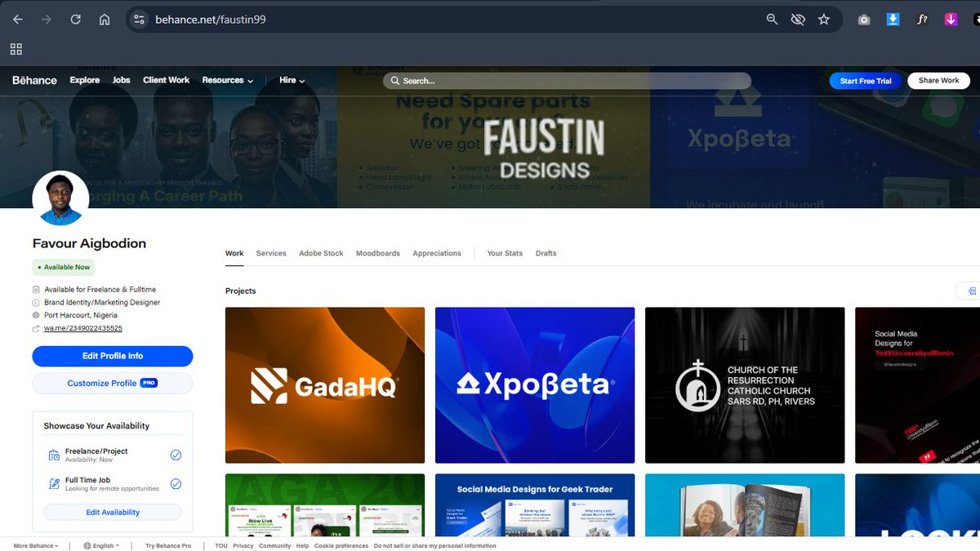Screen dimensions: 980x551
Task: Expand the Hire dropdown
Action: point(292,80)
